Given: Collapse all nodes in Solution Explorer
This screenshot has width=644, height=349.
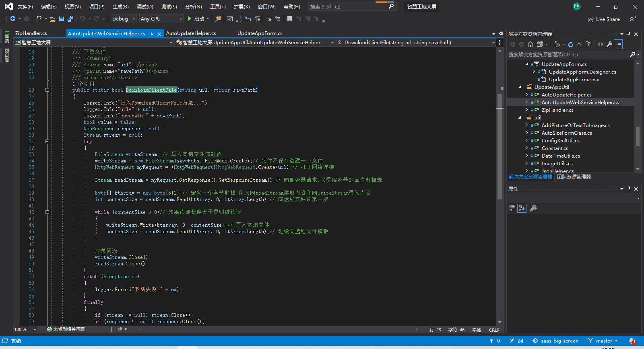Looking at the screenshot, I should [580, 44].
